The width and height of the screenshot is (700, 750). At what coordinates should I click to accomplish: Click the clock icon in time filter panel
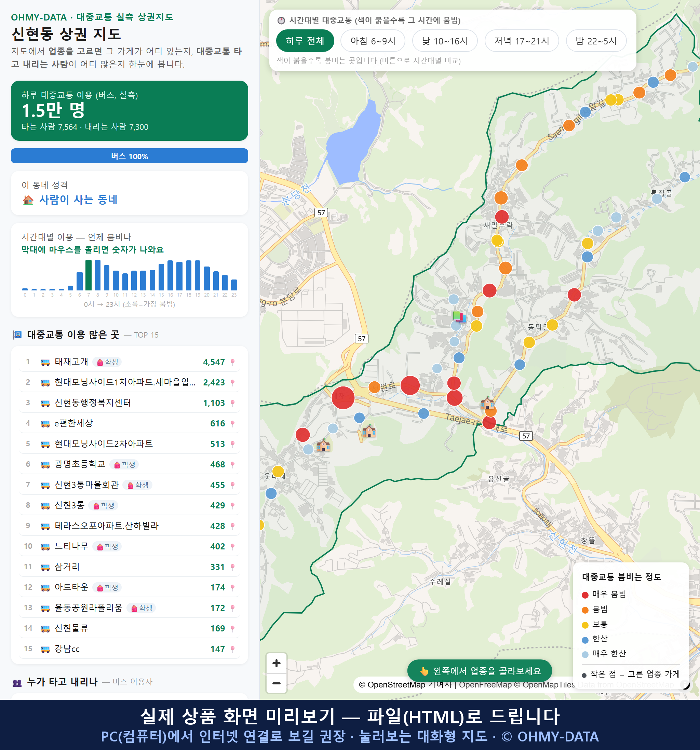pyautogui.click(x=281, y=21)
